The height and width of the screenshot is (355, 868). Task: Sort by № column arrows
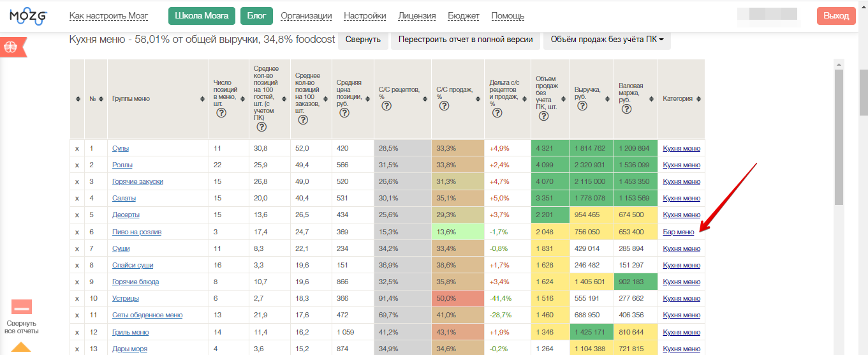[x=103, y=99]
